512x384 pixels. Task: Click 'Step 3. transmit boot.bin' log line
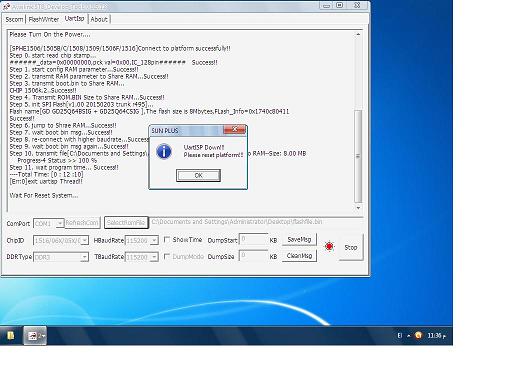[67, 83]
